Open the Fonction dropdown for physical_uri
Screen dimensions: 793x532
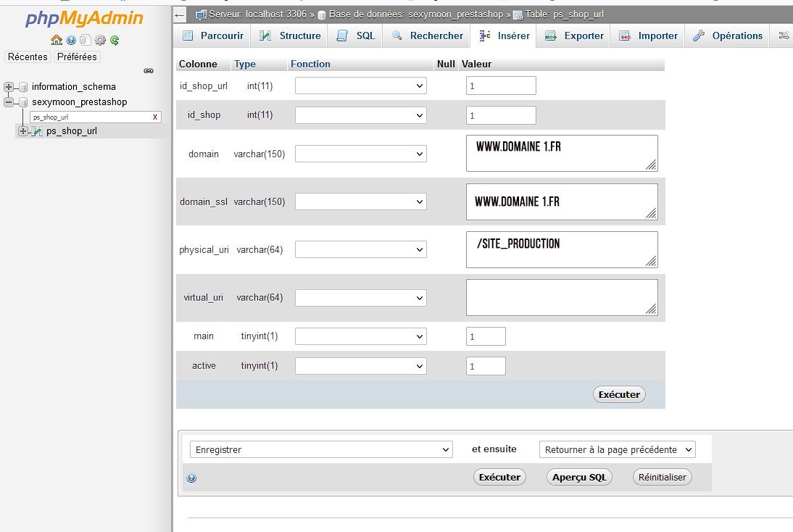(360, 249)
